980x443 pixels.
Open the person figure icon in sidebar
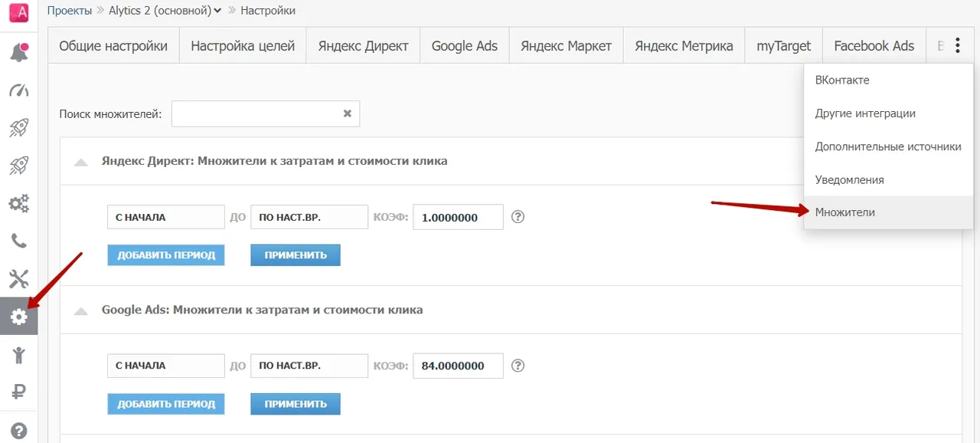click(x=18, y=355)
